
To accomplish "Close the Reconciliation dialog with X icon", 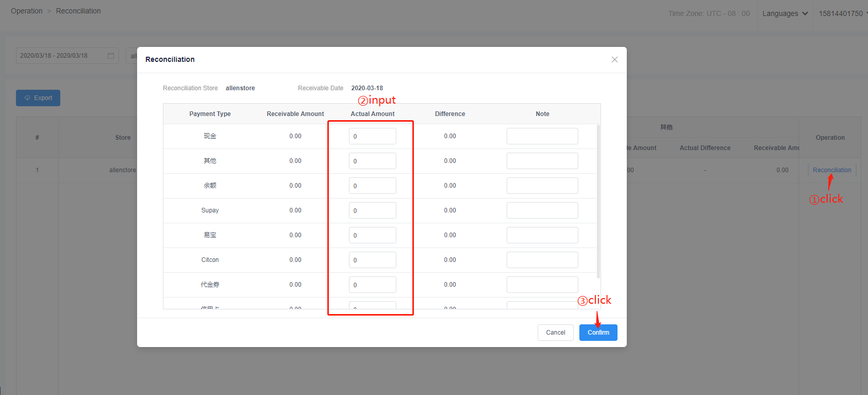I will click(x=614, y=60).
